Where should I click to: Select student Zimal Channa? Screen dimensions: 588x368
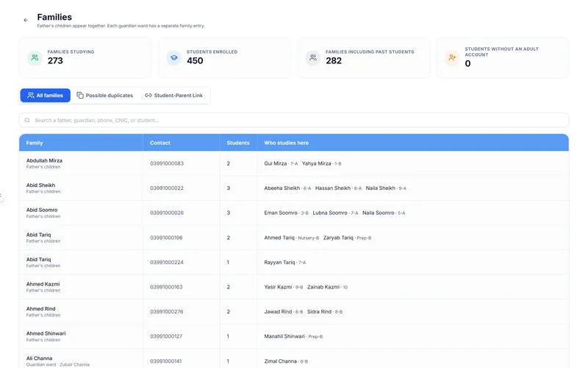click(280, 361)
